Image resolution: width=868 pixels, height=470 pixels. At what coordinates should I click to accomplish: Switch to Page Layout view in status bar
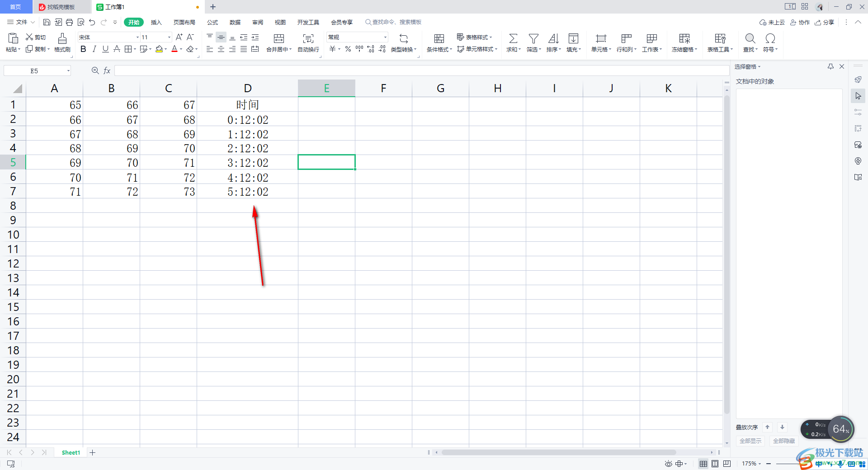tap(715, 464)
